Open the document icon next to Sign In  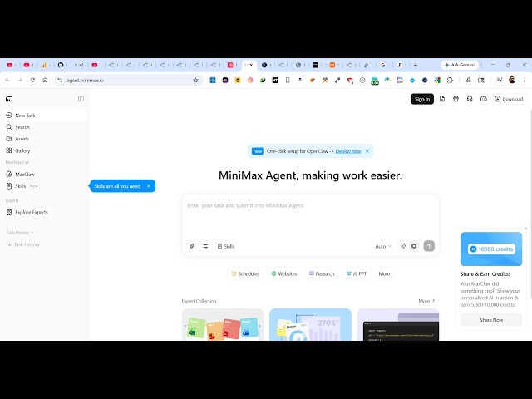coord(441,99)
